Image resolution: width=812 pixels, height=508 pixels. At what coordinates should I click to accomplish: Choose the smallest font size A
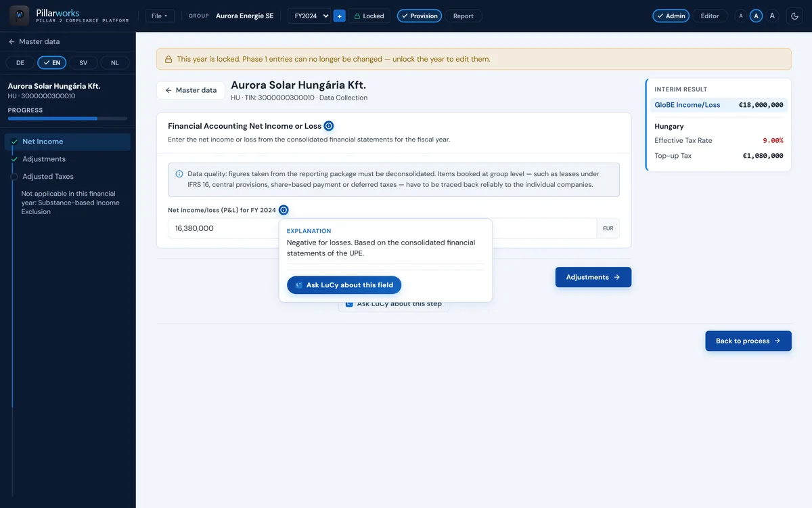(741, 16)
